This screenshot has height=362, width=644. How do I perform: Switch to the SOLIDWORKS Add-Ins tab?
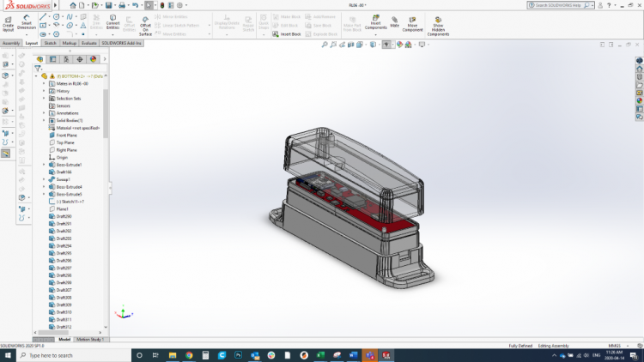point(121,43)
